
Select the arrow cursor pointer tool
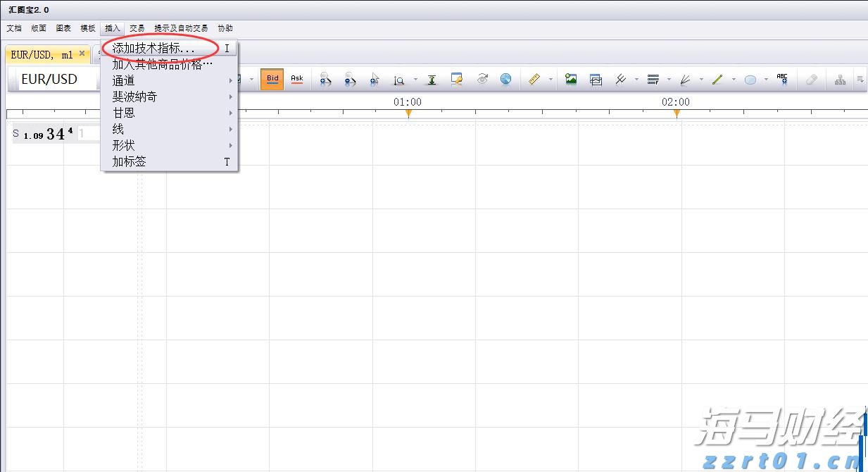375,80
